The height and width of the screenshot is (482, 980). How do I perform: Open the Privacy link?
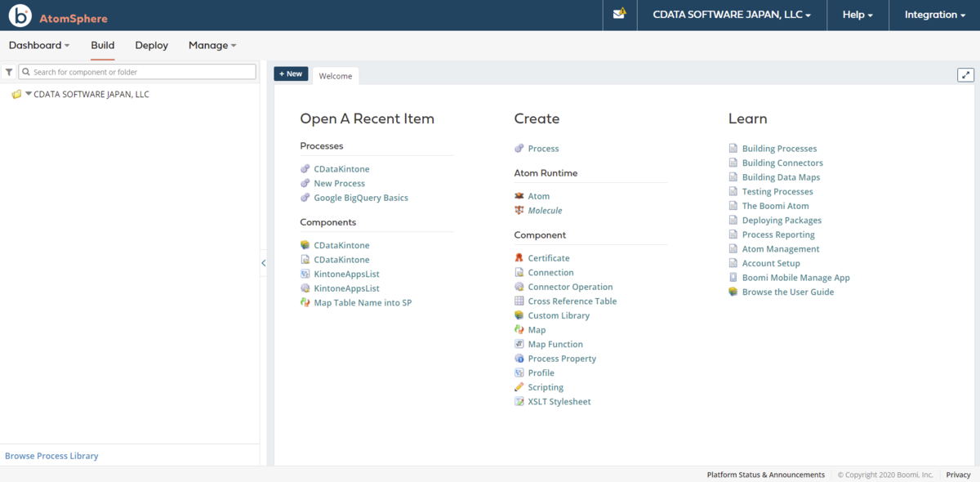pos(959,475)
